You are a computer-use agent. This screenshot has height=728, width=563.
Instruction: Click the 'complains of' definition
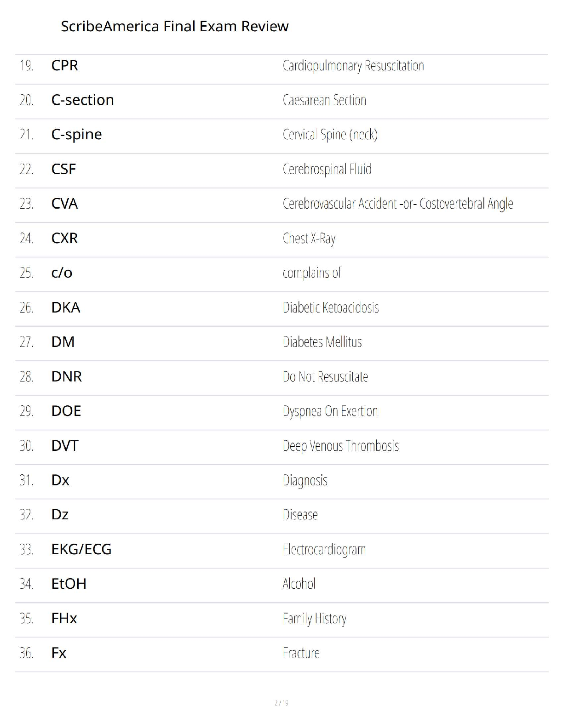[311, 273]
